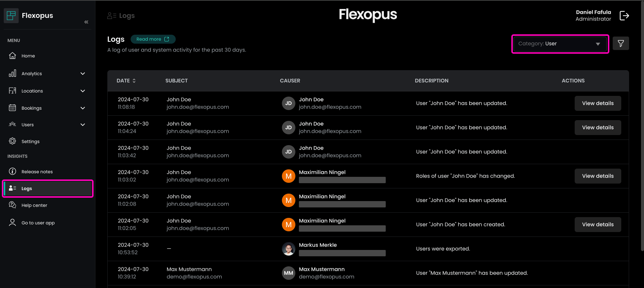Expand the Locations submenu chevron
This screenshot has height=288, width=644.
pos(83,91)
